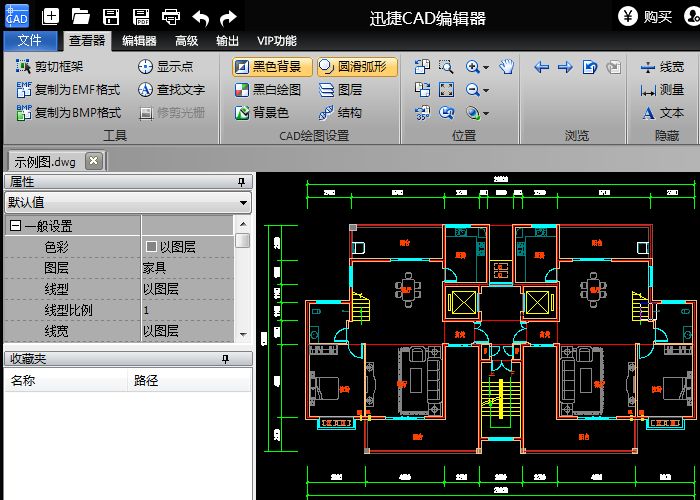Click the print icon in title bar
Image resolution: width=700 pixels, height=500 pixels.
[171, 16]
